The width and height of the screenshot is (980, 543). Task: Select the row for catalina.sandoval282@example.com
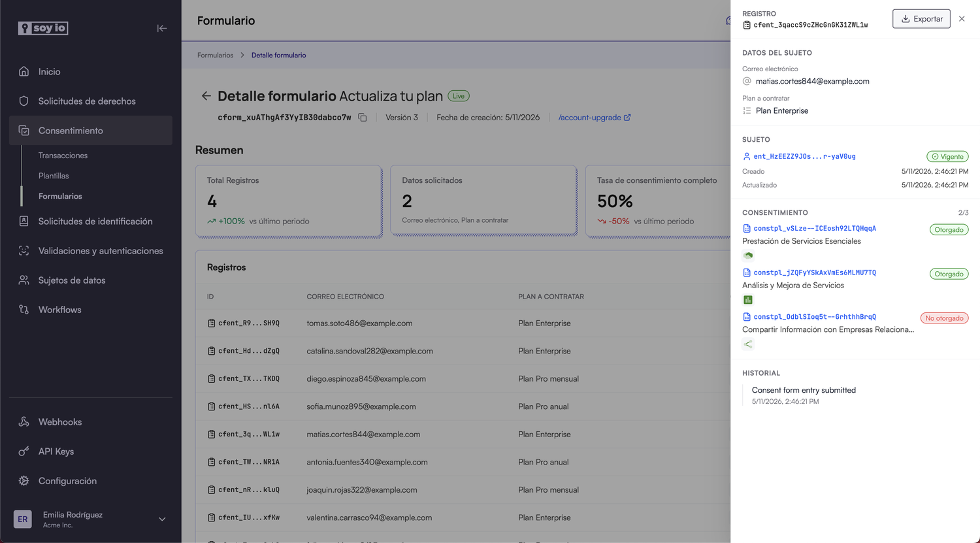(463, 351)
